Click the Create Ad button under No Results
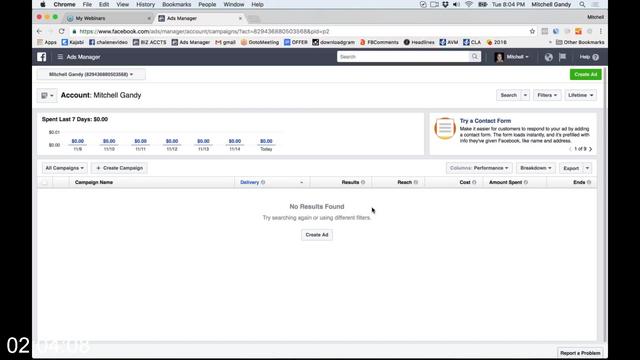Screen dimensions: 640x360 pos(317,235)
